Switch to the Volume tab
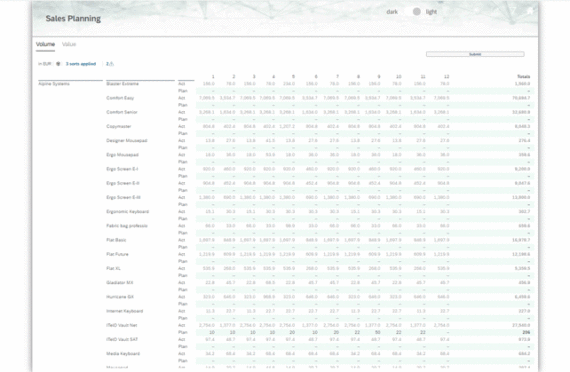This screenshot has height=372, width=570. pos(45,44)
